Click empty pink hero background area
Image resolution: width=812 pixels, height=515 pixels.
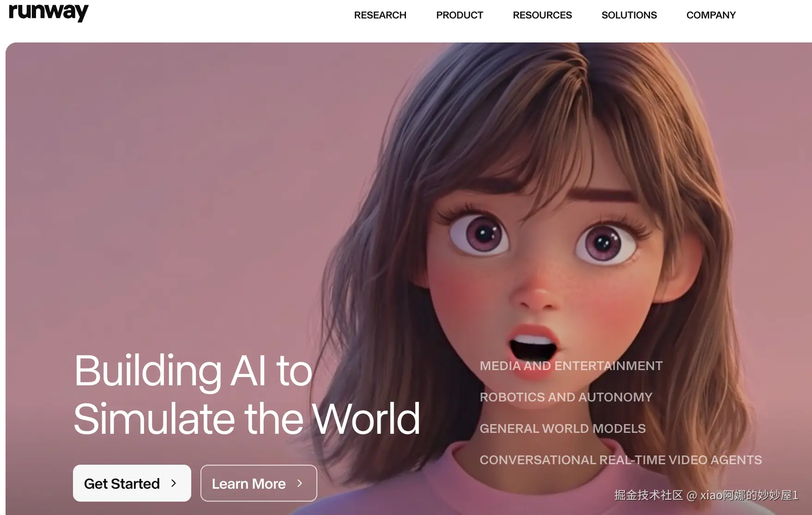click(x=162, y=162)
